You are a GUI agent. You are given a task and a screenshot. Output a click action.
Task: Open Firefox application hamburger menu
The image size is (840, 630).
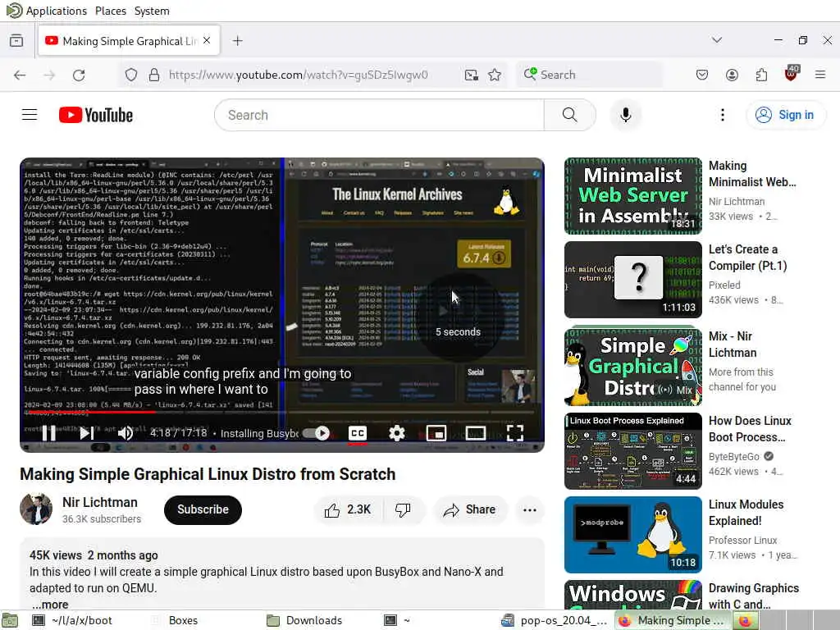click(x=820, y=75)
